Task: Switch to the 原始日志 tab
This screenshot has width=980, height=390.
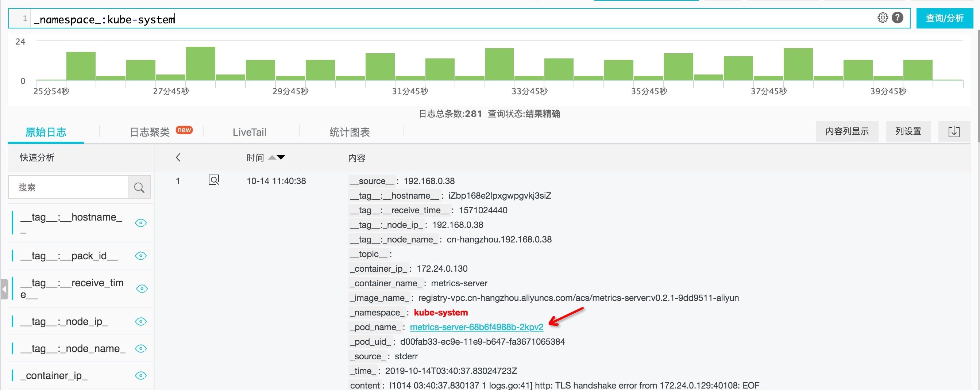Action: pos(46,132)
